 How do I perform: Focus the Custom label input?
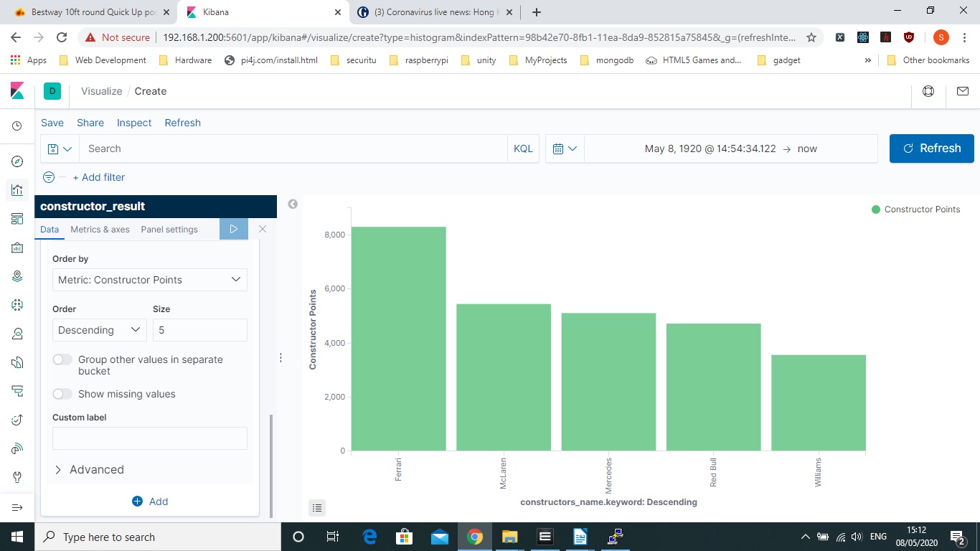click(150, 438)
